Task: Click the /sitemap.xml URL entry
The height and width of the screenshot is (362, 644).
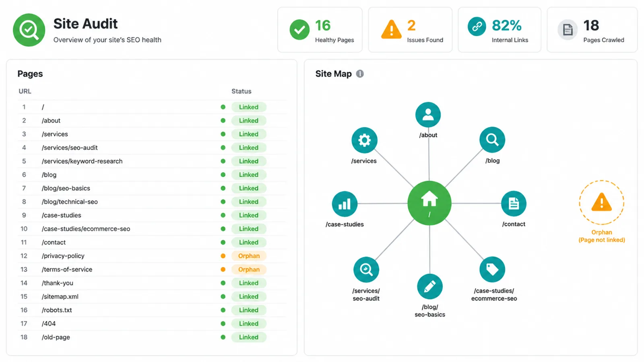Action: (60, 296)
